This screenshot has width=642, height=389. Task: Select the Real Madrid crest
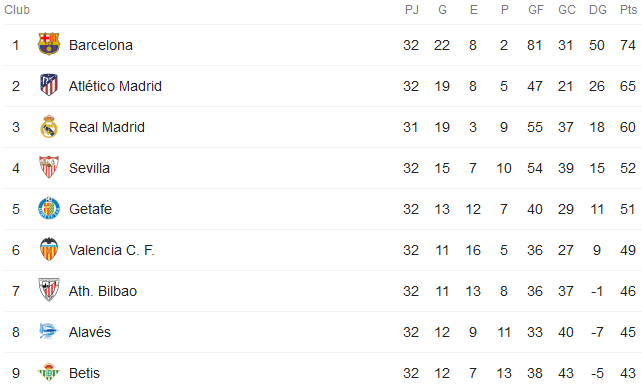coord(49,126)
